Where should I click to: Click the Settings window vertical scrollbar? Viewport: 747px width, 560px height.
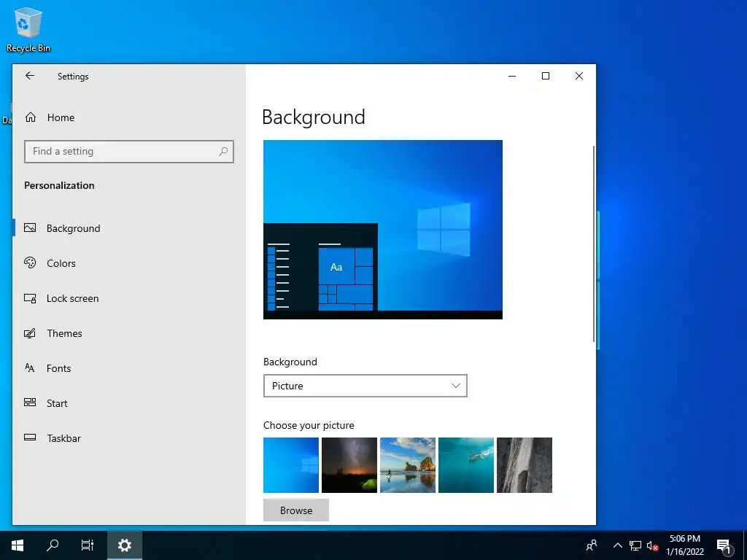tap(594, 244)
